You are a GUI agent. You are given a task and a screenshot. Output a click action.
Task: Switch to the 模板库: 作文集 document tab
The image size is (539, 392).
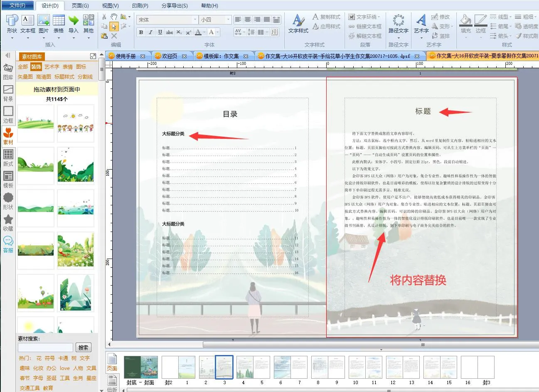[x=221, y=56]
